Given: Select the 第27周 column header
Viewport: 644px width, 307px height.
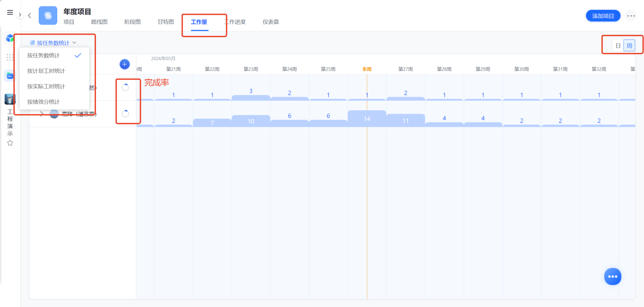Looking at the screenshot, I should coord(406,70).
